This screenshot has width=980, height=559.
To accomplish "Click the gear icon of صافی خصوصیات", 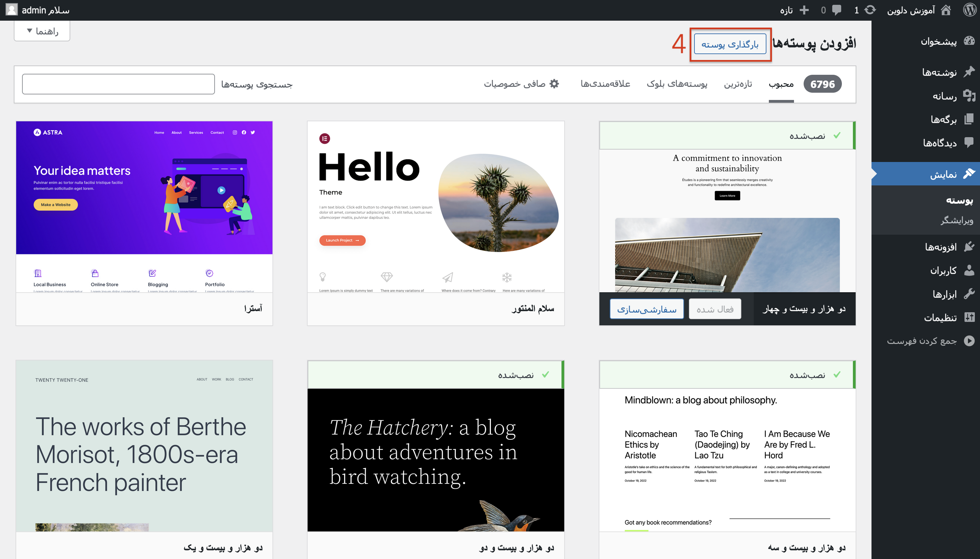I will point(554,84).
